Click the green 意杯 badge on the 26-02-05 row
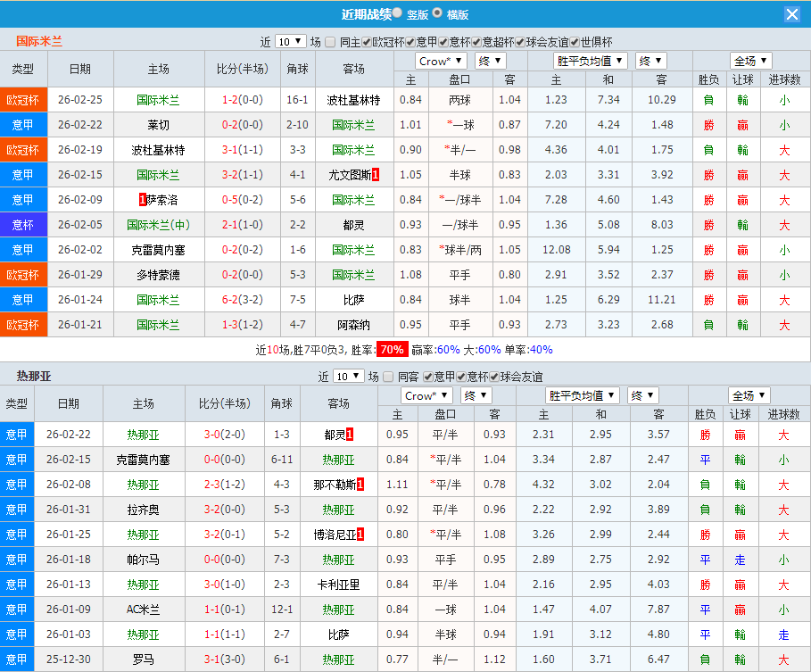This screenshot has width=811, height=672. 24,226
